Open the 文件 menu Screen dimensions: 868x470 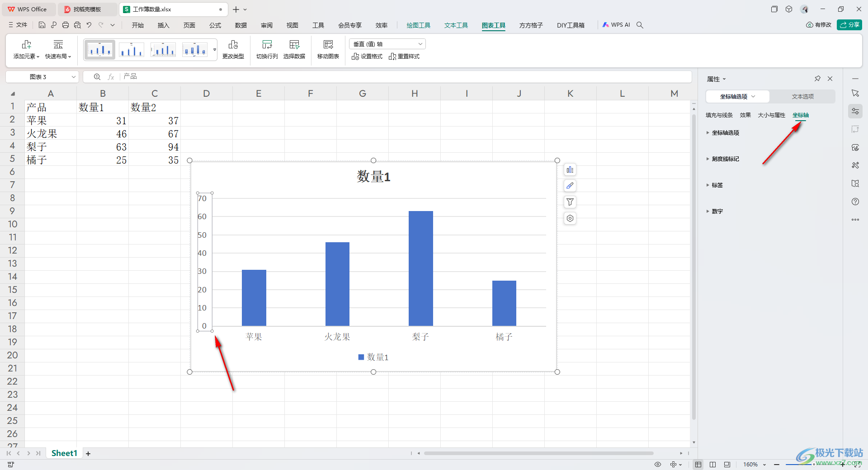point(18,25)
